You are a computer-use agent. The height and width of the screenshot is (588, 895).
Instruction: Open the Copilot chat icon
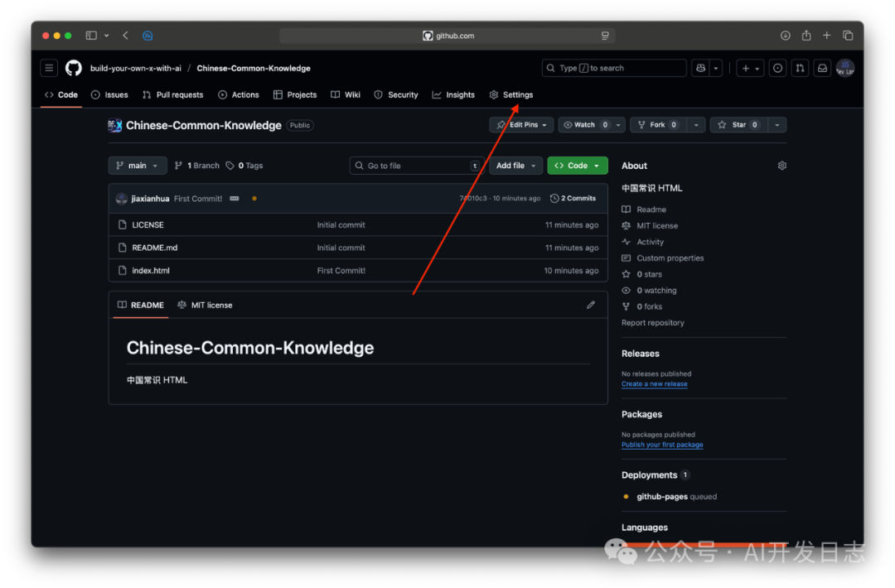(x=700, y=68)
